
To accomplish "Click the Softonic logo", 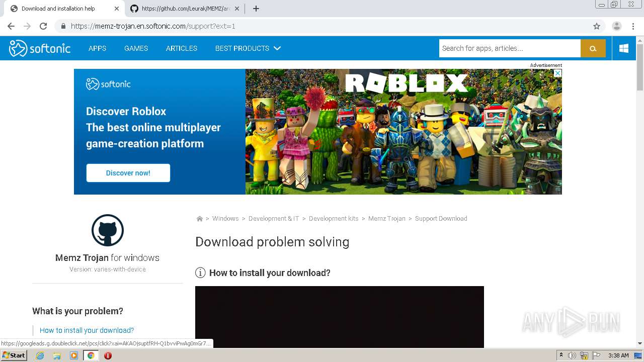I will pos(40,48).
